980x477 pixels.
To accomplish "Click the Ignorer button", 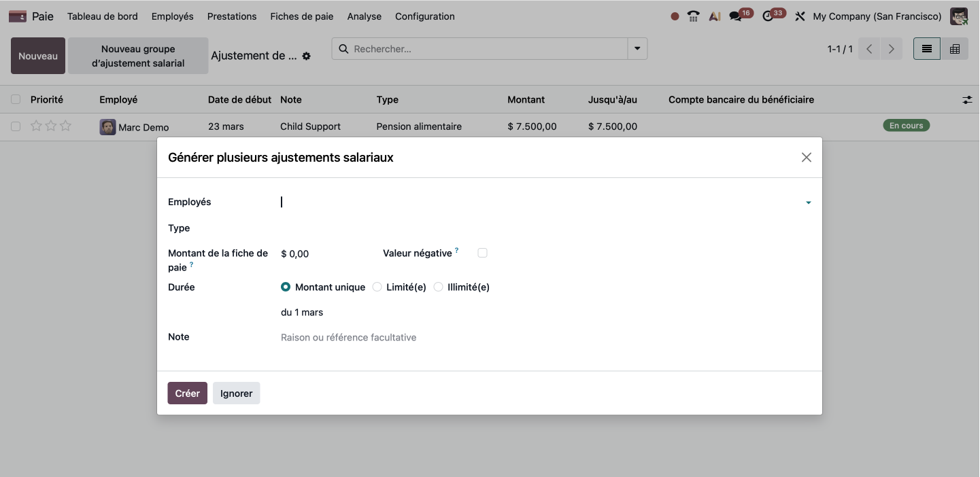I will [236, 393].
